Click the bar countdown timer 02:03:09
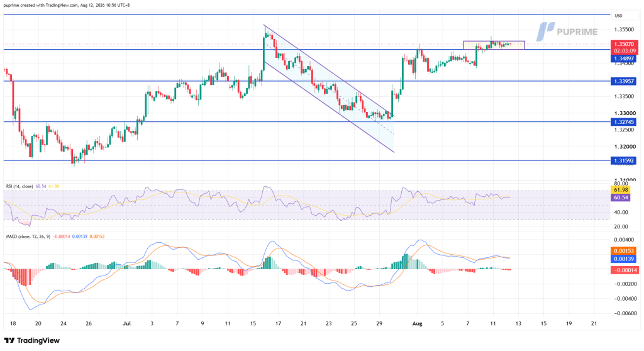The image size is (644, 351). point(623,51)
